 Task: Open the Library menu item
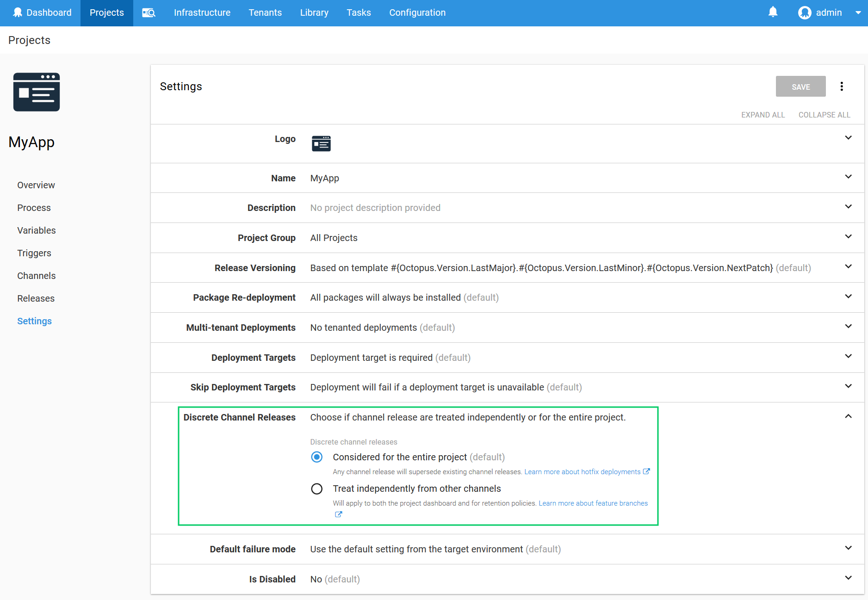[x=314, y=12]
